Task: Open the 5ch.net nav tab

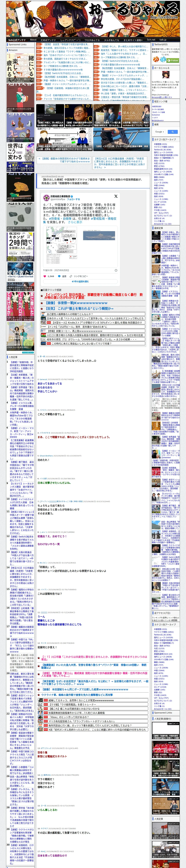Action: tap(151, 40)
